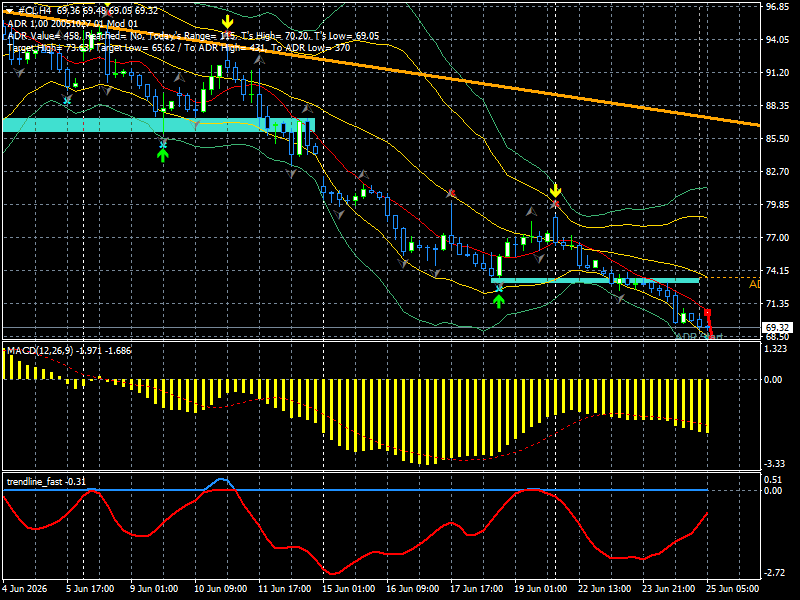Click the 'ADR 1.00 20051027 01 Mod 01' label
Image resolution: width=800 pixels, height=600 pixels.
click(72, 24)
